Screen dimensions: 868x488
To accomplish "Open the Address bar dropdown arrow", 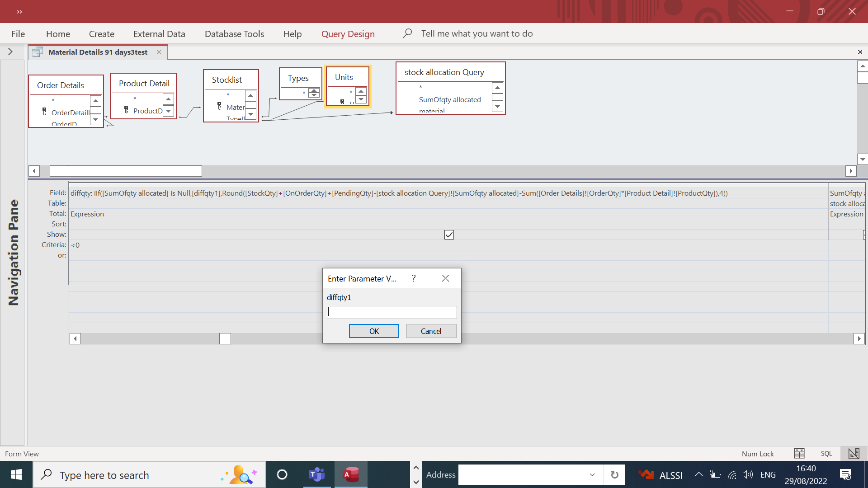I will click(592, 474).
